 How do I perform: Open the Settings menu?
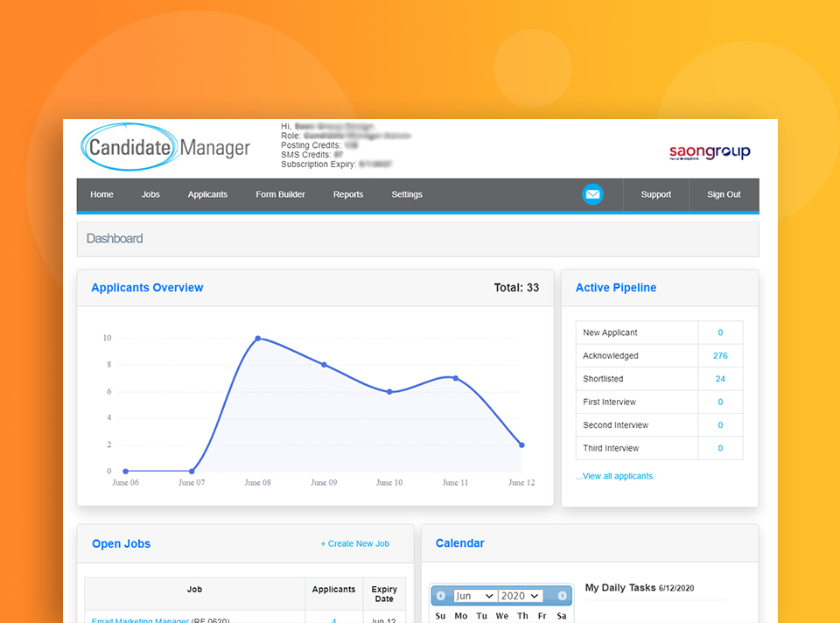[x=407, y=194]
